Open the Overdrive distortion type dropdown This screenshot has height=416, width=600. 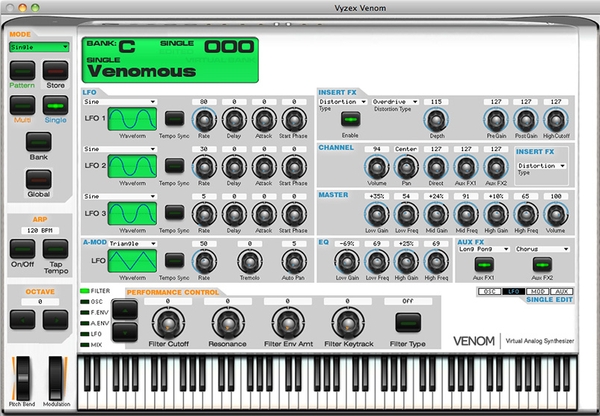(395, 102)
